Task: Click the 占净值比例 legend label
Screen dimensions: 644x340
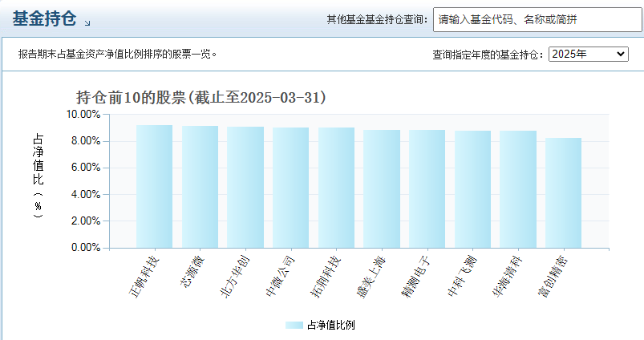Action: (330, 326)
